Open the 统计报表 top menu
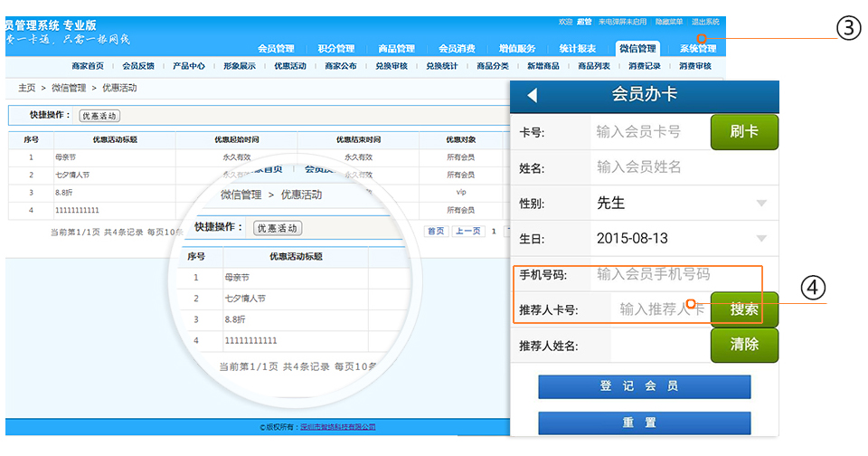 click(578, 48)
